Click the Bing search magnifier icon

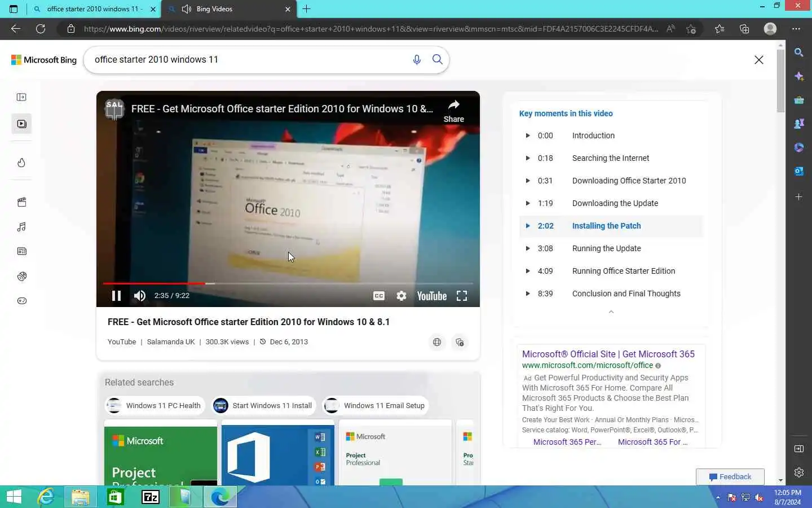click(x=437, y=59)
